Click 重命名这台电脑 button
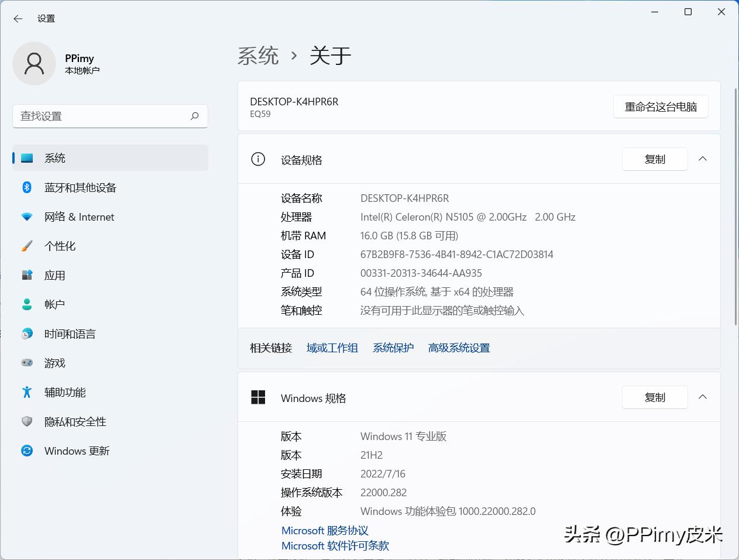The height and width of the screenshot is (560, 739). (661, 106)
